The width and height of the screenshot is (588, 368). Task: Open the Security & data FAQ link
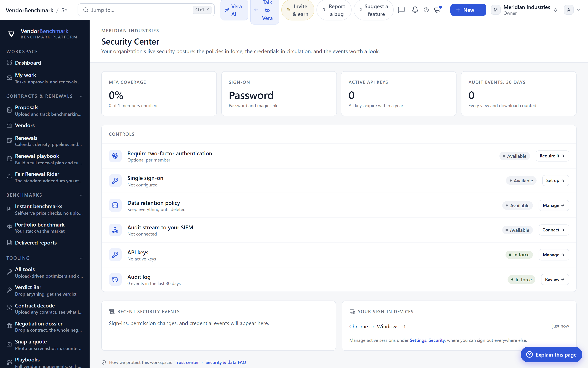(226, 362)
